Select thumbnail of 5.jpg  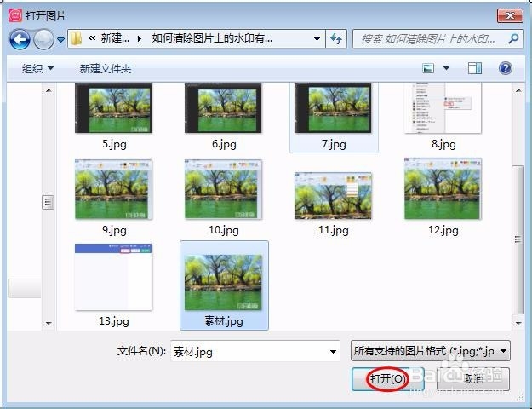[113, 108]
